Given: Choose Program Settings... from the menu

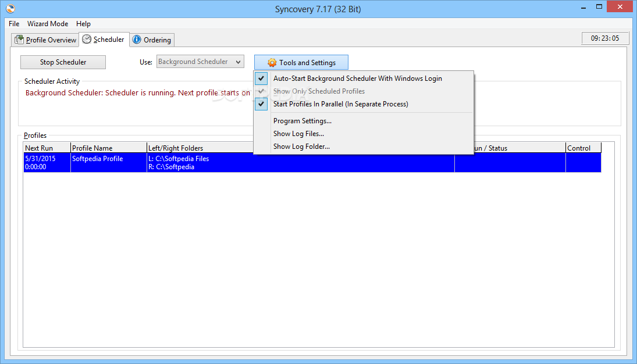Looking at the screenshot, I should pyautogui.click(x=363, y=121).
